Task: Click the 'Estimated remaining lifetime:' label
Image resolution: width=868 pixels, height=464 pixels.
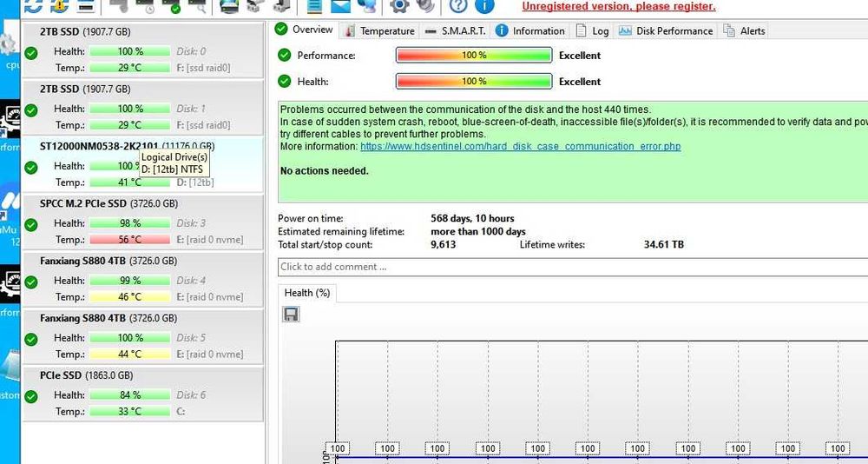Action: (341, 232)
